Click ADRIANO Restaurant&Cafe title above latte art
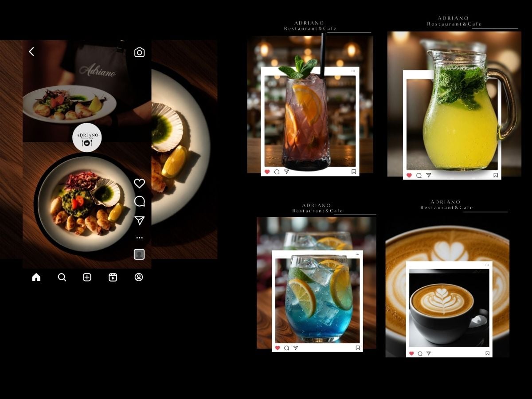Screen dimensions: 532x399 [x=446, y=205]
